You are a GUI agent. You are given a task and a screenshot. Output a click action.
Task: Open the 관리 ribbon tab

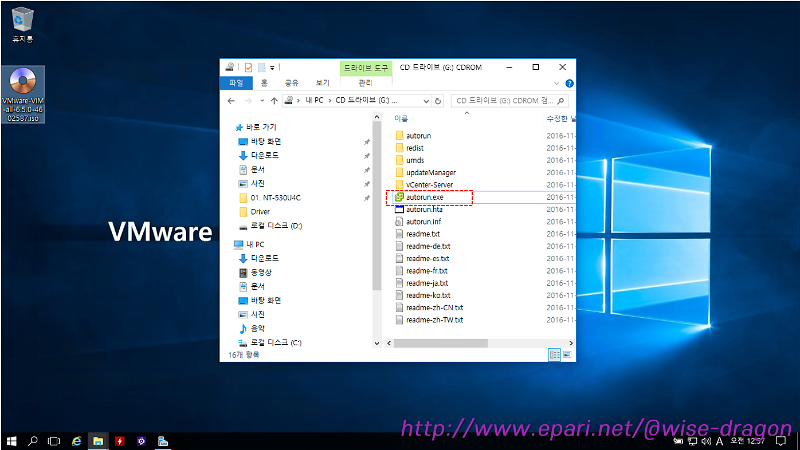(x=365, y=83)
